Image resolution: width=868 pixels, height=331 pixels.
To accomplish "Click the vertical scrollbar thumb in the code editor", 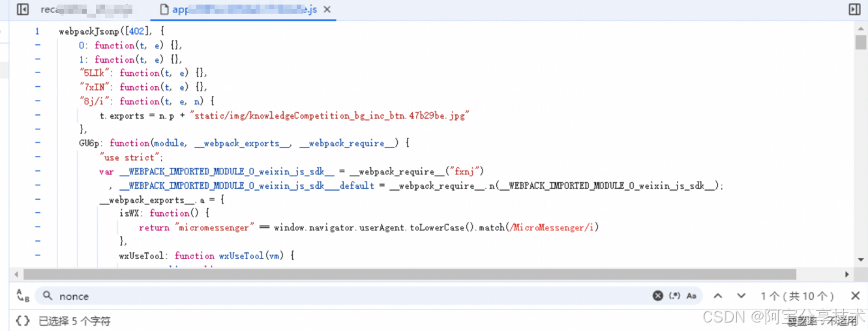I will pos(861,42).
